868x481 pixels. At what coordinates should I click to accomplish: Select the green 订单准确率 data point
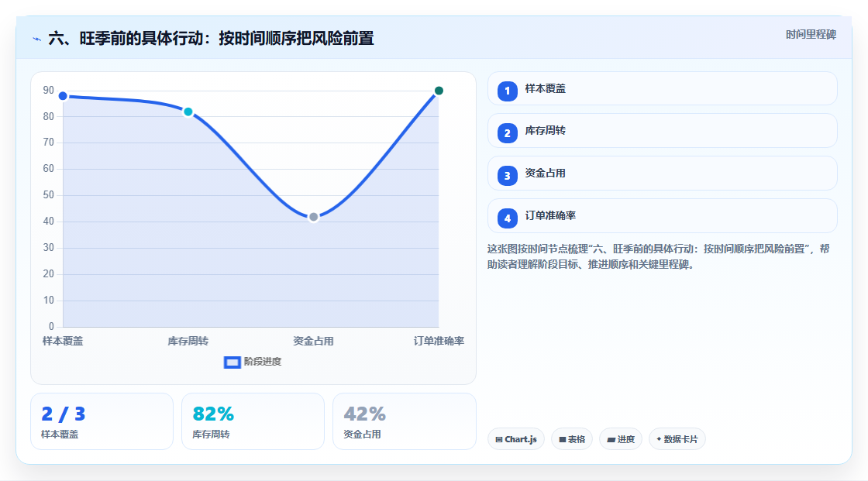[439, 91]
